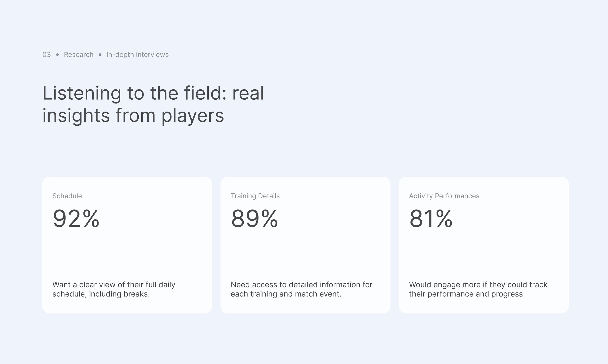The height and width of the screenshot is (364, 608).
Task: Click the 92% statistic
Action: (76, 218)
